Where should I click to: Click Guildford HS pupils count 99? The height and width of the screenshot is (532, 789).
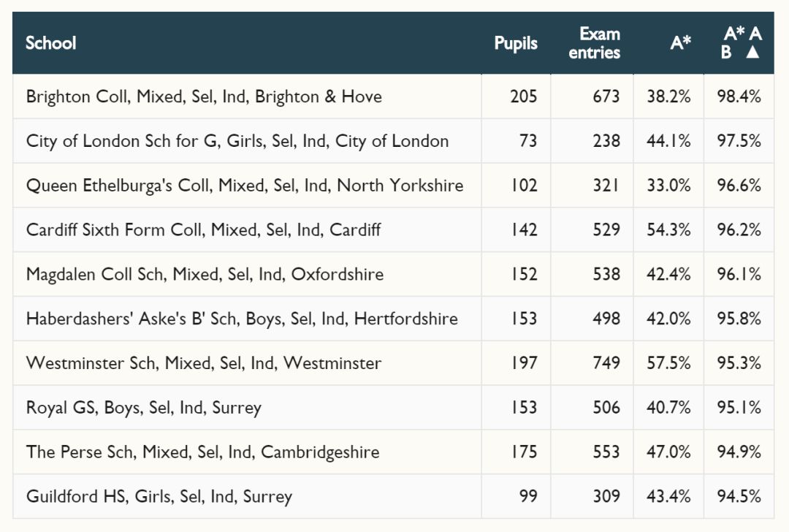point(528,496)
